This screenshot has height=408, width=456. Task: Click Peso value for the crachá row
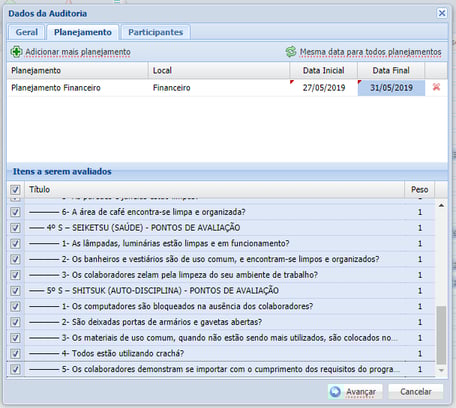(420, 353)
